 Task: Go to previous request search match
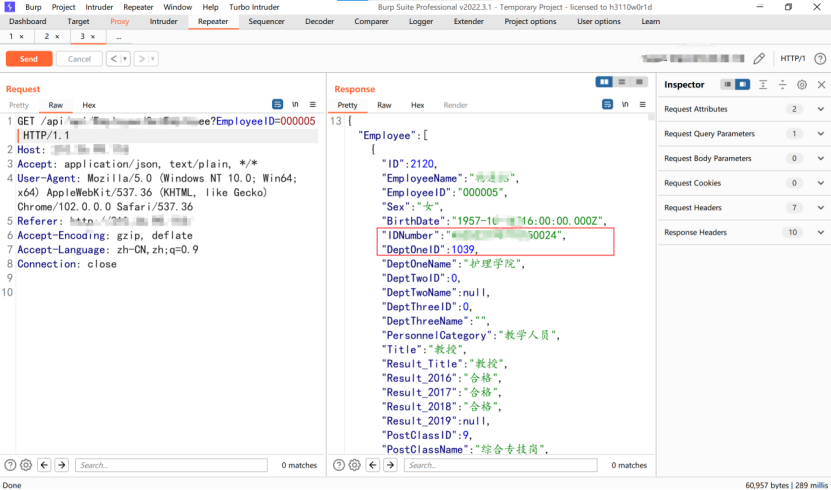[44, 465]
